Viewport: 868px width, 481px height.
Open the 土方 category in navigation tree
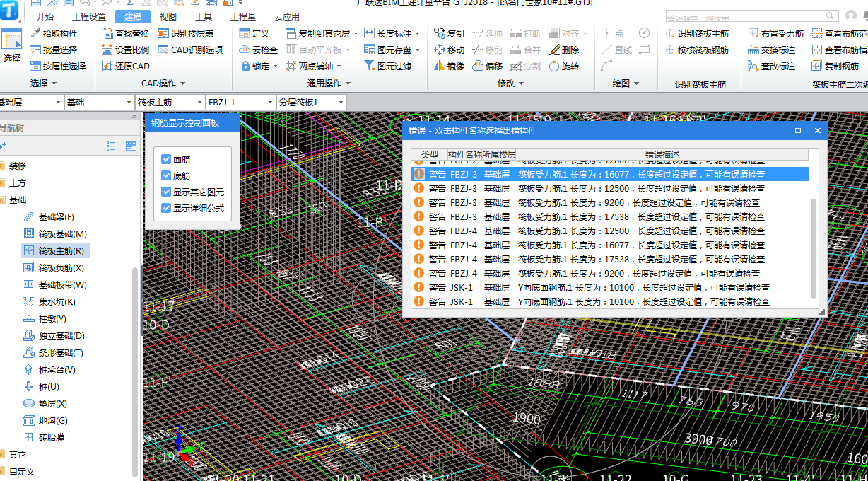tap(17, 182)
